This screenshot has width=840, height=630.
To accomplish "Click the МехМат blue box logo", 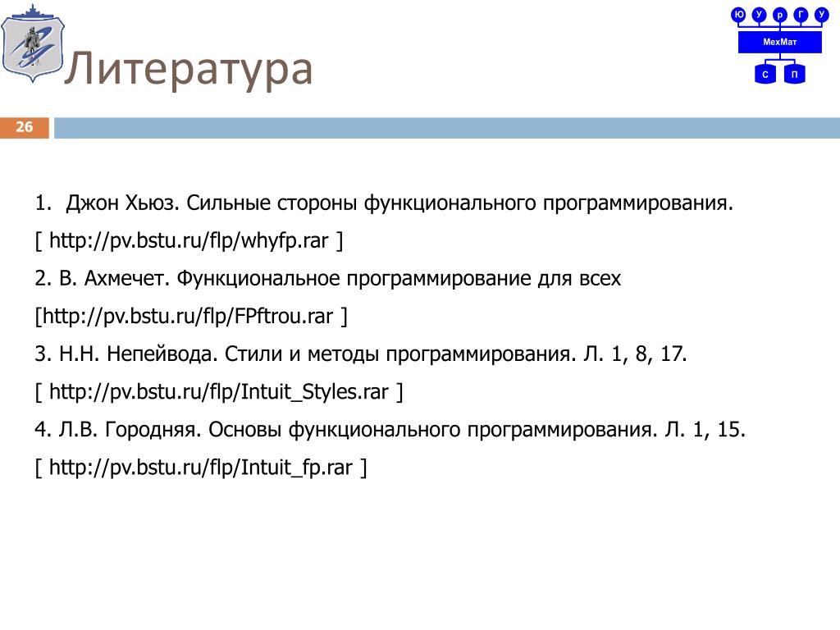I will click(x=779, y=42).
